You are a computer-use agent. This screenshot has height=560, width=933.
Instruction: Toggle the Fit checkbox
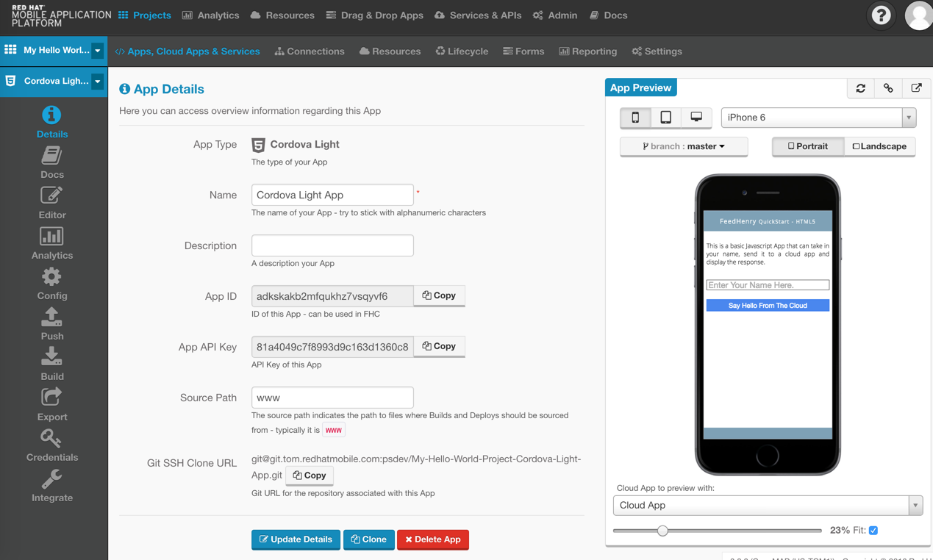pos(873,530)
